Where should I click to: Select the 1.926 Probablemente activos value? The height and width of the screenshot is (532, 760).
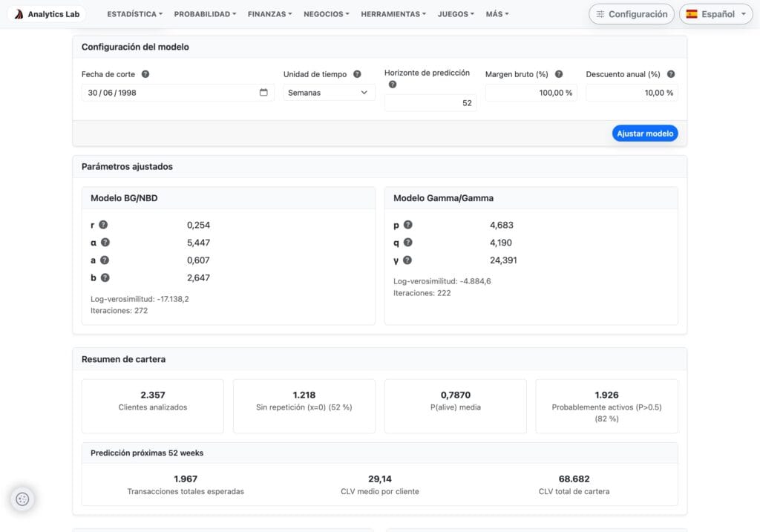(607, 395)
